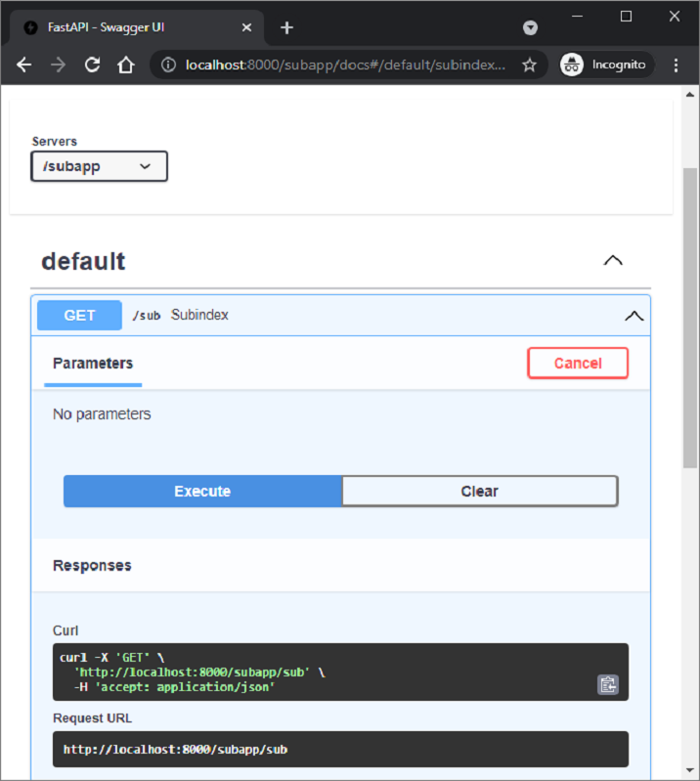The width and height of the screenshot is (700, 781).
Task: Open a new browser tab
Action: [x=286, y=27]
